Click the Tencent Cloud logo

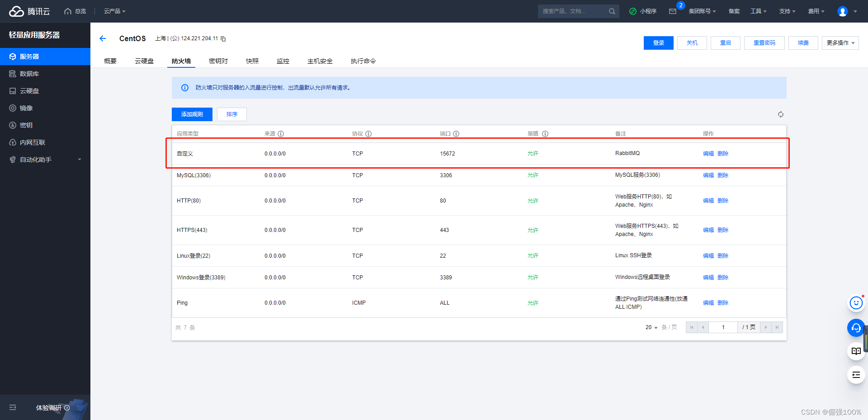pyautogui.click(x=29, y=11)
